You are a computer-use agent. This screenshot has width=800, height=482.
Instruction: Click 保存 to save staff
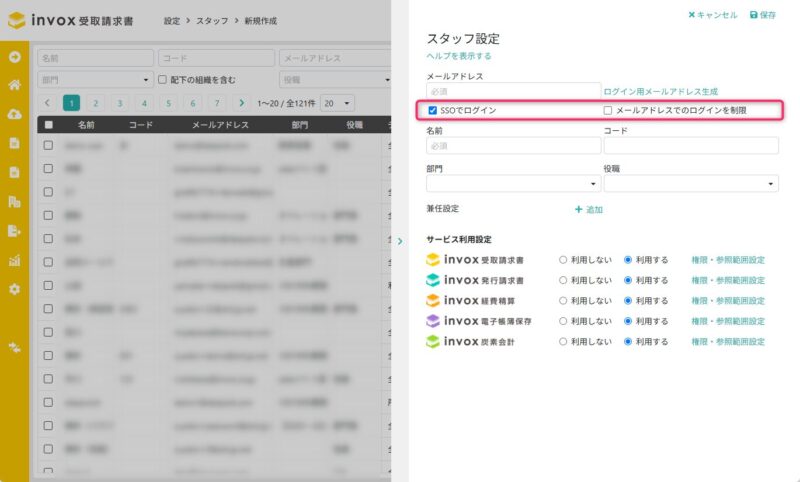763,15
